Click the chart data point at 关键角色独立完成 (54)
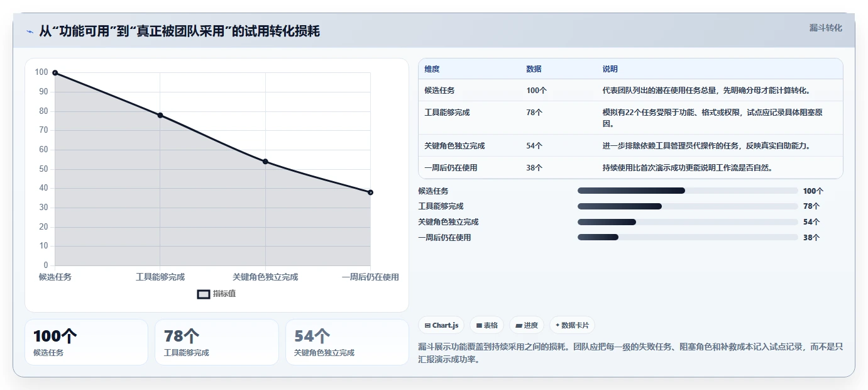868x390 pixels. point(265,162)
